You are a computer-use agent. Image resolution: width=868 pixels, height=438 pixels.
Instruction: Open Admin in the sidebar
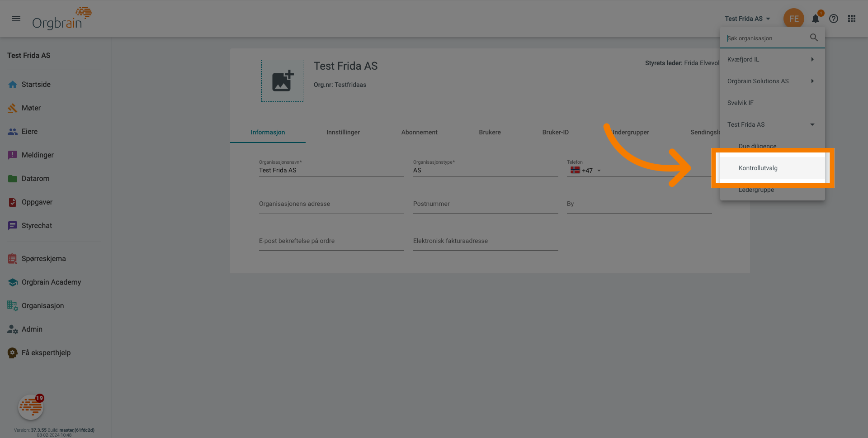pos(32,329)
